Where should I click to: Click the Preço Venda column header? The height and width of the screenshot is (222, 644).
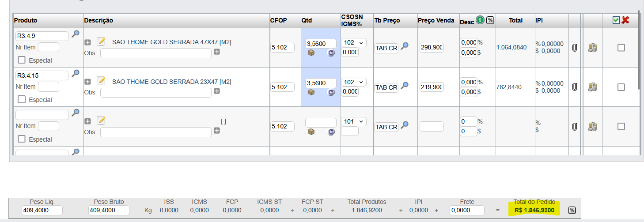tap(436, 20)
